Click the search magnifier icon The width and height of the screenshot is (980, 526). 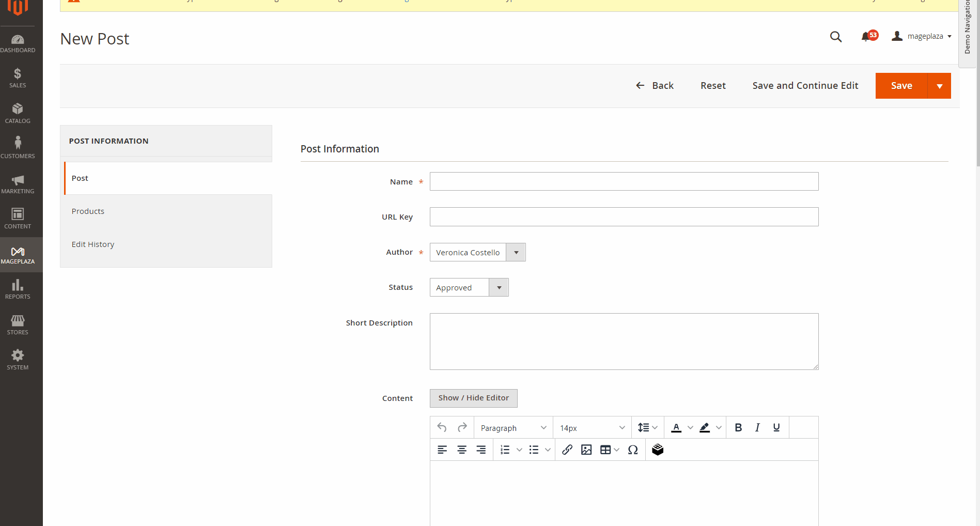tap(835, 37)
